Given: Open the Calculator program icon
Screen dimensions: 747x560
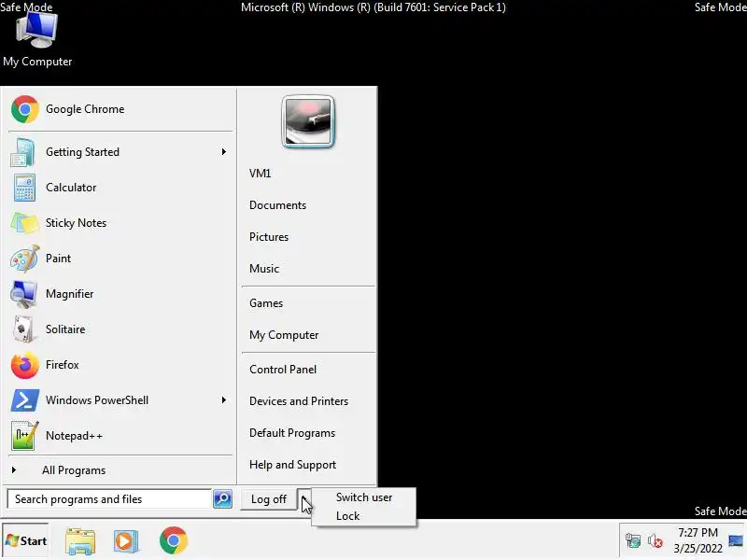Looking at the screenshot, I should tap(24, 188).
